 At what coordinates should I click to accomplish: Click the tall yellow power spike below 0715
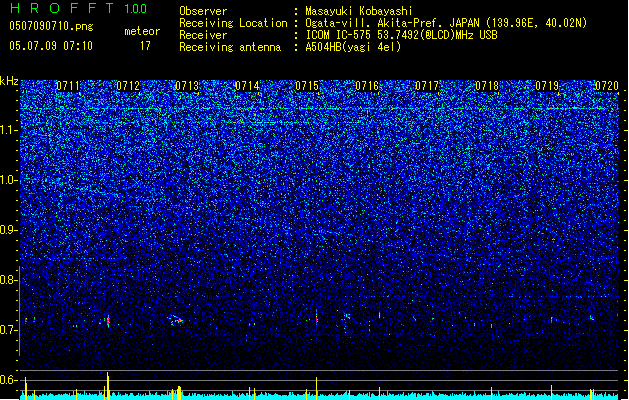[317, 388]
